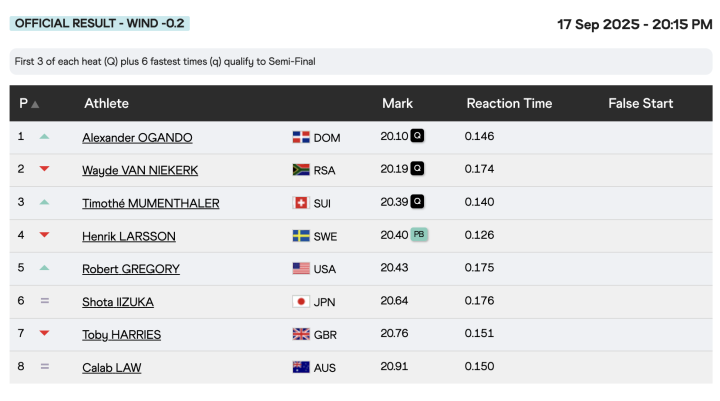Viewport: 720px width, 401px height.
Task: Click the Reaction Time column header
Action: tap(509, 103)
